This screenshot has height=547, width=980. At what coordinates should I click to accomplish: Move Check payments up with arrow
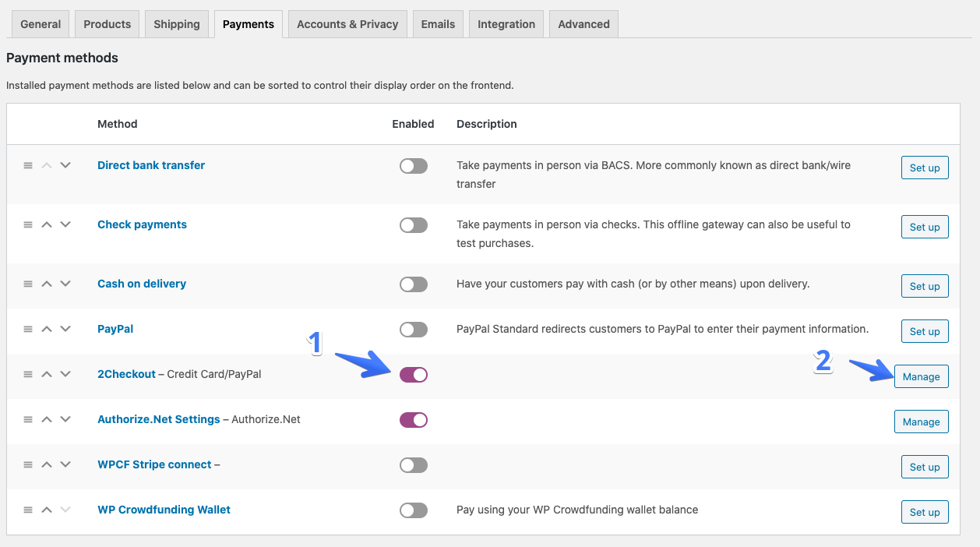point(47,225)
